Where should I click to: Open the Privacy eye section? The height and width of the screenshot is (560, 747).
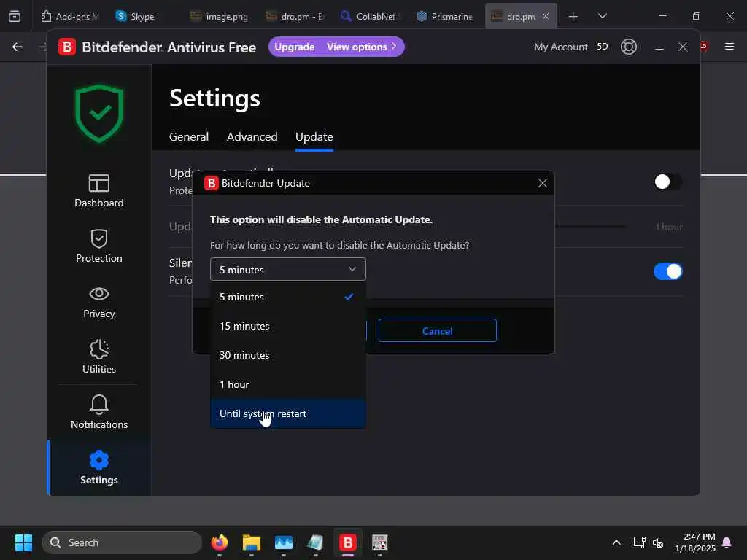click(x=99, y=302)
